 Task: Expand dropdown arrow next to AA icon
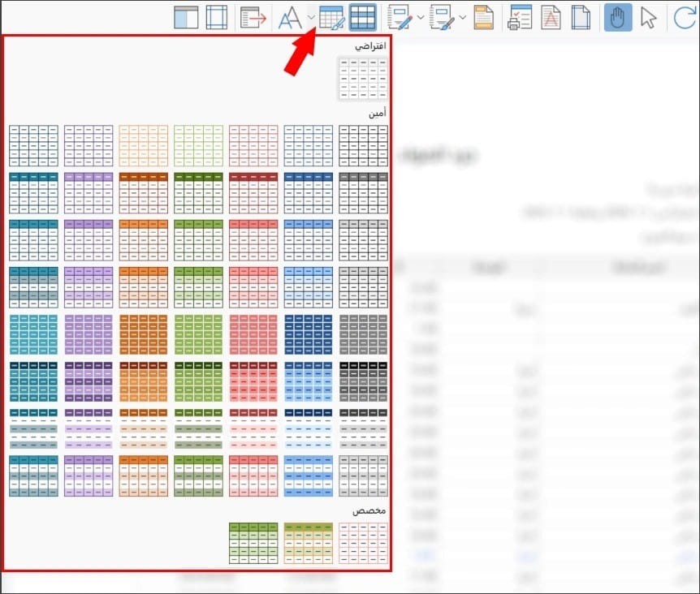point(311,17)
